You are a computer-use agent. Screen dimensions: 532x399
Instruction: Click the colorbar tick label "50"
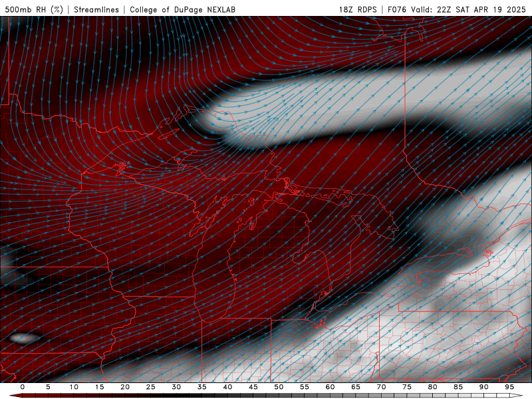coord(279,387)
